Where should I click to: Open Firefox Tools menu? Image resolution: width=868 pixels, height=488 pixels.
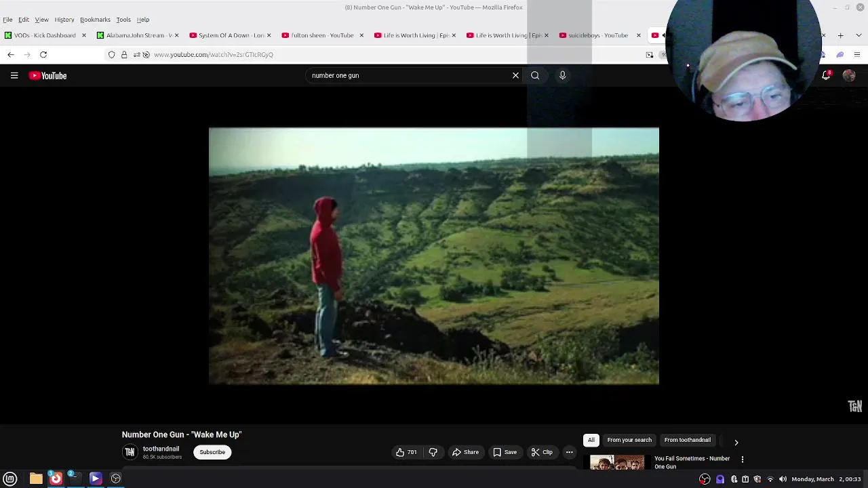click(123, 20)
